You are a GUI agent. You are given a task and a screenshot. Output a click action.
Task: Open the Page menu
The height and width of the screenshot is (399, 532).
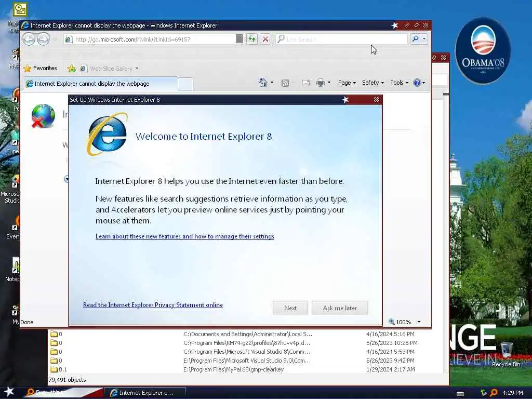[x=347, y=83]
